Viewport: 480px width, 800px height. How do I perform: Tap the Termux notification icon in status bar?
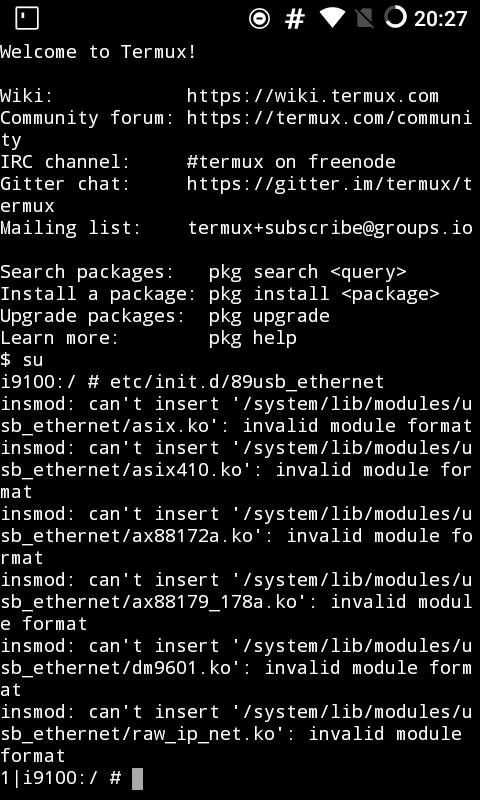click(x=27, y=18)
